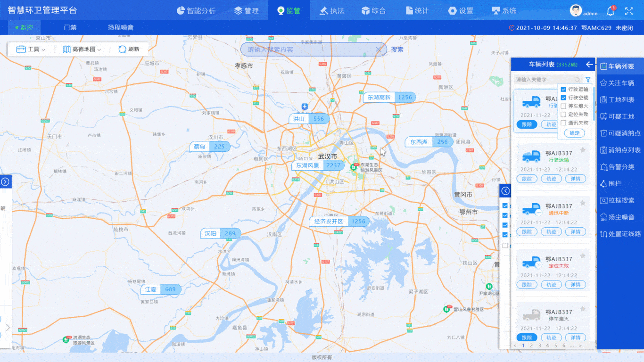Toggle the vehicle status filter funnel
This screenshot has height=362, width=644.
click(x=588, y=80)
